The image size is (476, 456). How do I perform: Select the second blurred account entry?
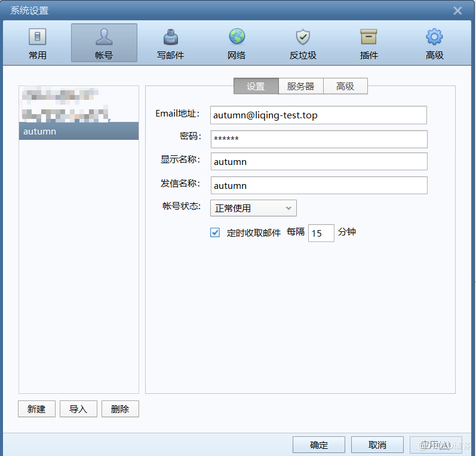[x=79, y=114]
